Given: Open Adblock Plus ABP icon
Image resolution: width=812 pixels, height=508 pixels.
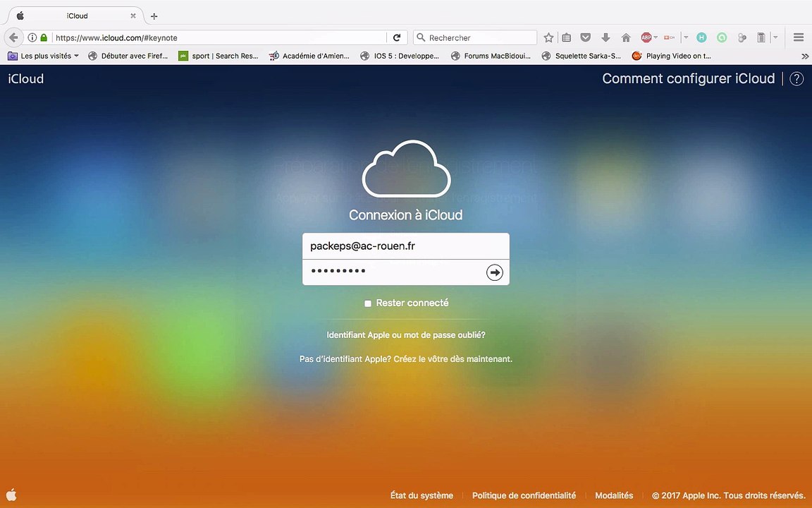Looking at the screenshot, I should 646,37.
